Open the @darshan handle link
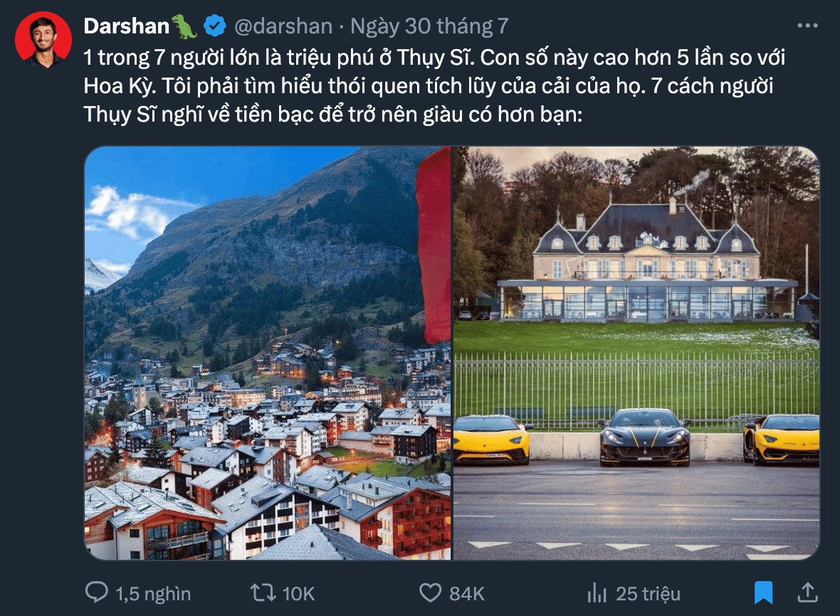This screenshot has width=840, height=616. click(283, 26)
